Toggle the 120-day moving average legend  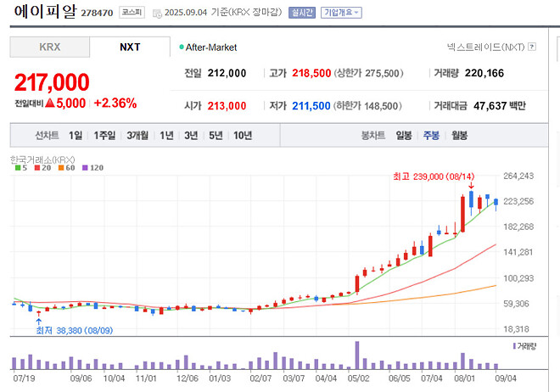coord(93,168)
